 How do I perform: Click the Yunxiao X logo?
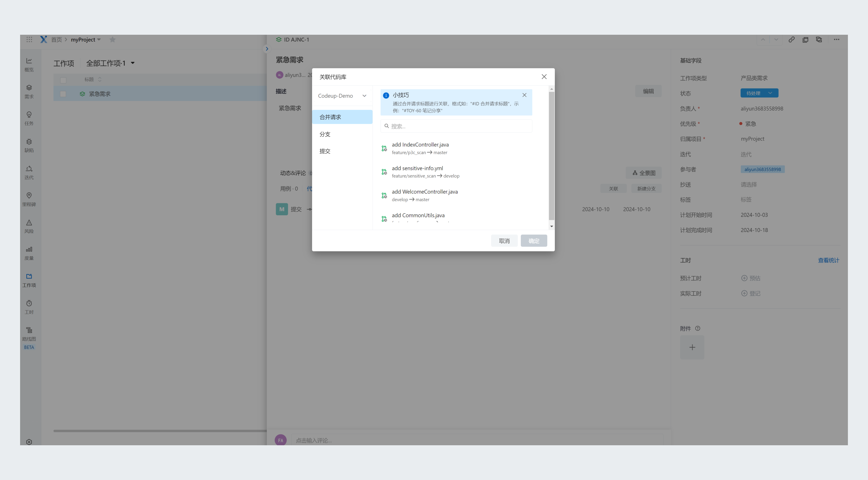43,40
